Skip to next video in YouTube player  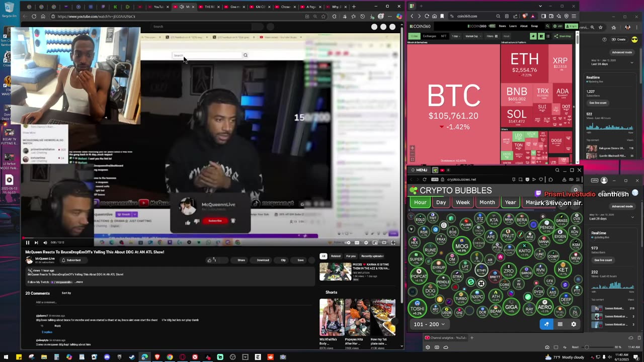36,242
